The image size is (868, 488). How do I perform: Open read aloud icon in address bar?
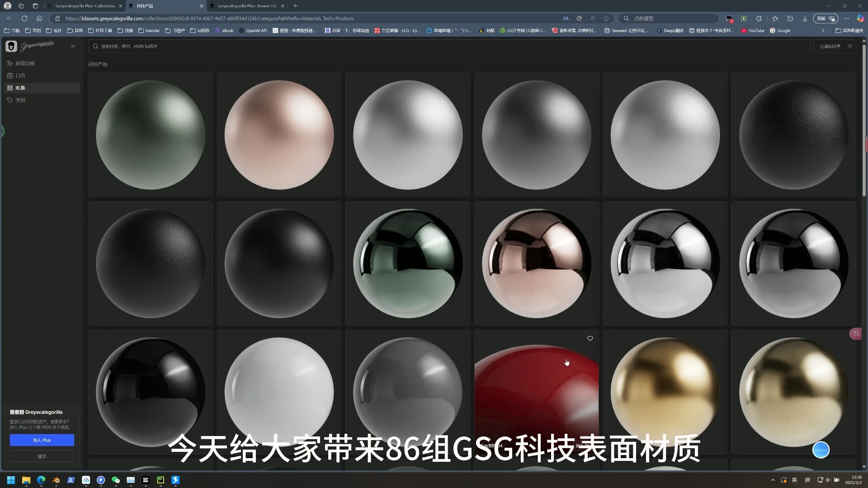(x=593, y=19)
